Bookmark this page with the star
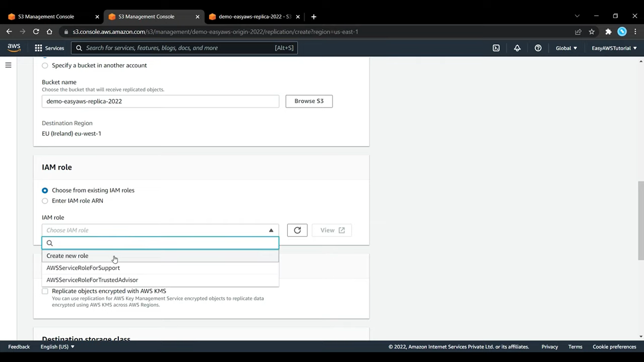 pos(592,32)
